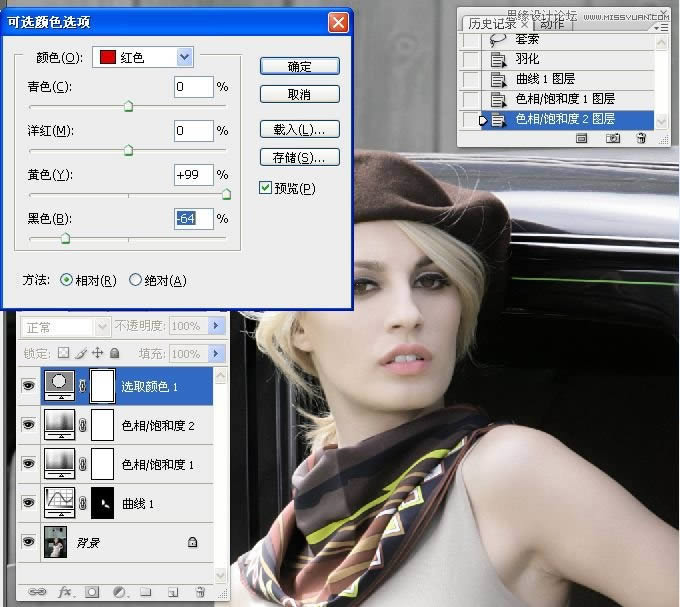
Task: Click the History panel trash icon
Action: 641,139
